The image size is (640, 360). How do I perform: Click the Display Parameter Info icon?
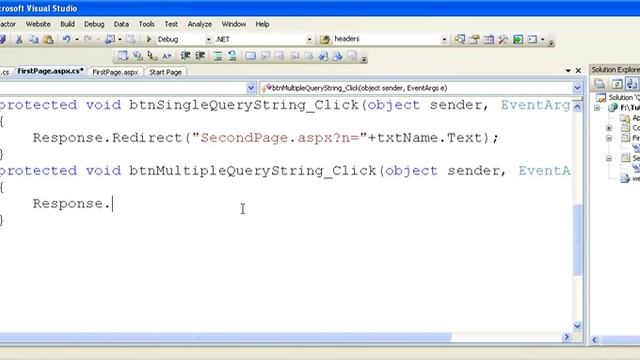point(138,56)
